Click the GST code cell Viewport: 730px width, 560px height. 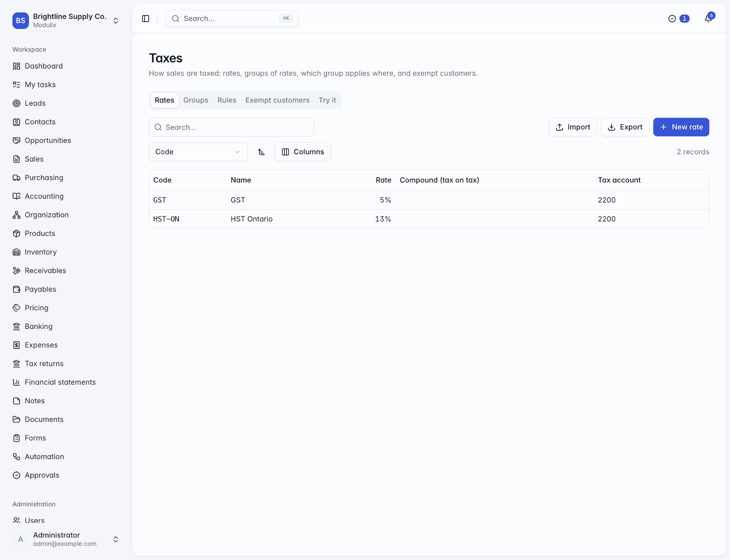[160, 200]
